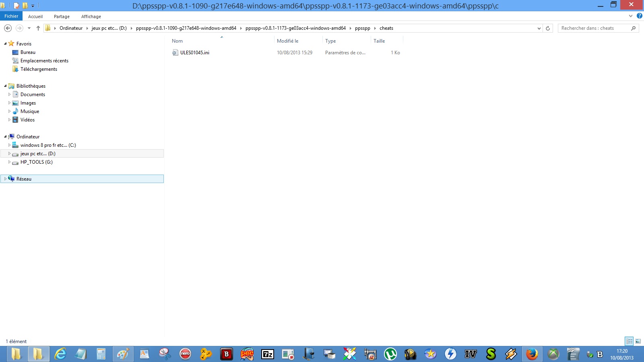Open uTorrent from the taskbar
The image size is (644, 362).
[x=390, y=354]
